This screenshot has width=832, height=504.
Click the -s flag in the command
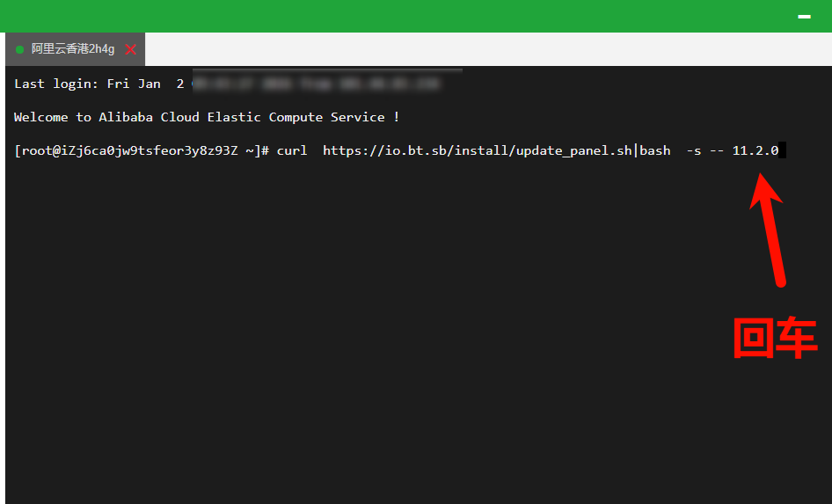click(x=693, y=150)
